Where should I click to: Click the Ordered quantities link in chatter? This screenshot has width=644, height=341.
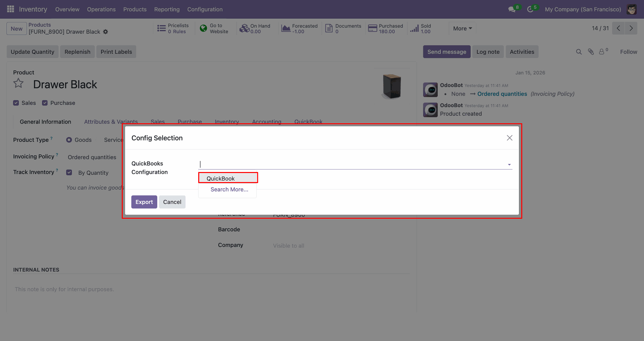click(x=502, y=94)
